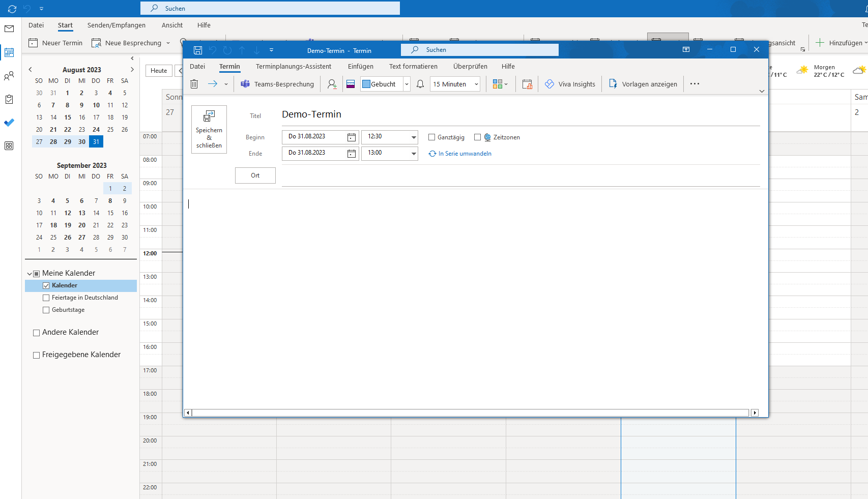
Task: Open the Teams-Besprechung button
Action: tap(278, 84)
